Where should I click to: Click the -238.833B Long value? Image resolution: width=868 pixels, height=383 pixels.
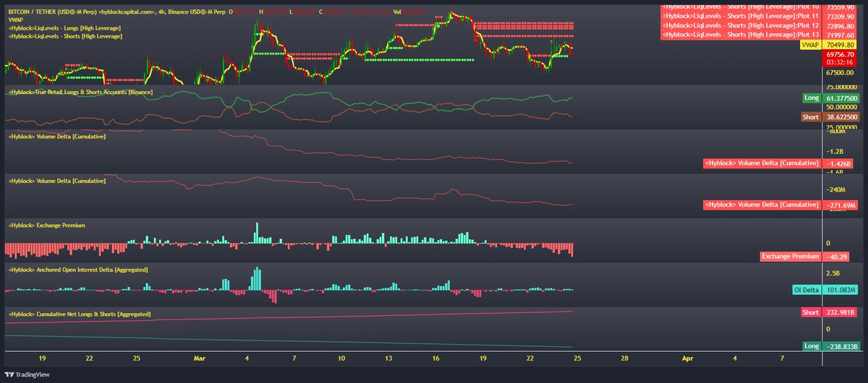841,346
